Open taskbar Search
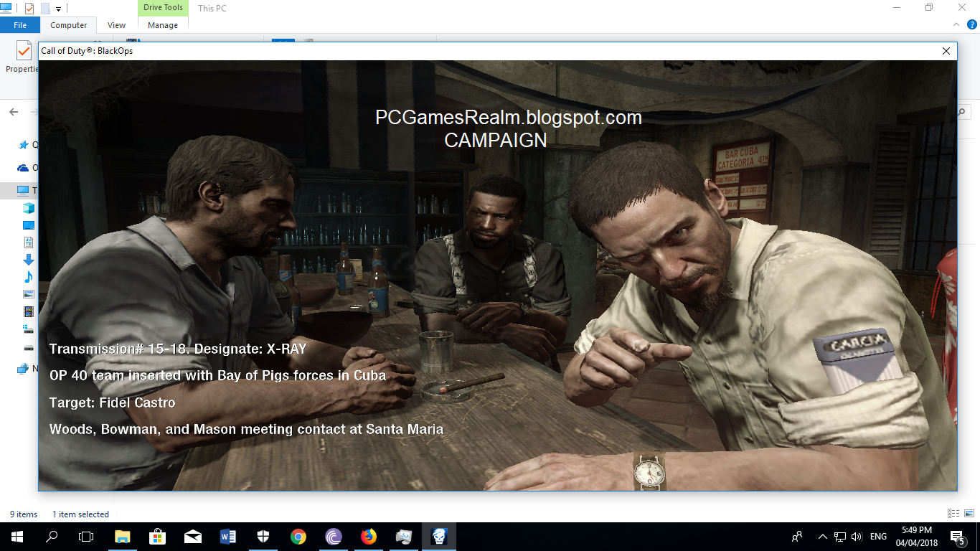The image size is (980, 551). 52,537
